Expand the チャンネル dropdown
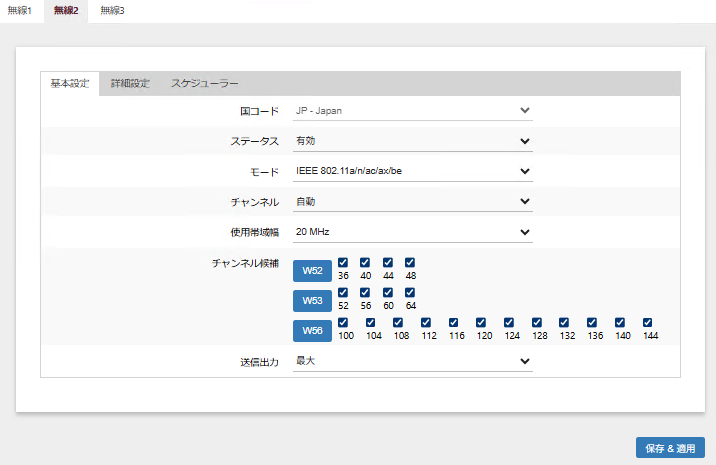The image size is (716, 465). point(413,201)
